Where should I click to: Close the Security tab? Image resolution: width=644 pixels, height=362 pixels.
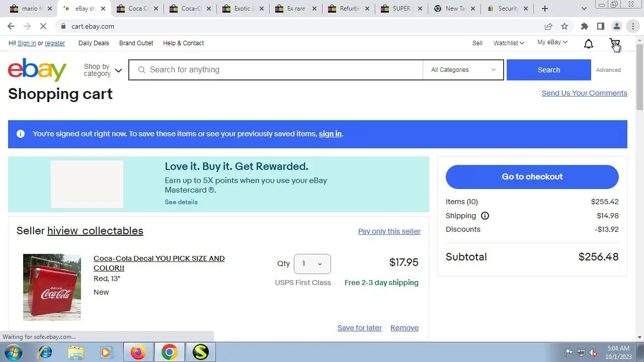(x=526, y=9)
